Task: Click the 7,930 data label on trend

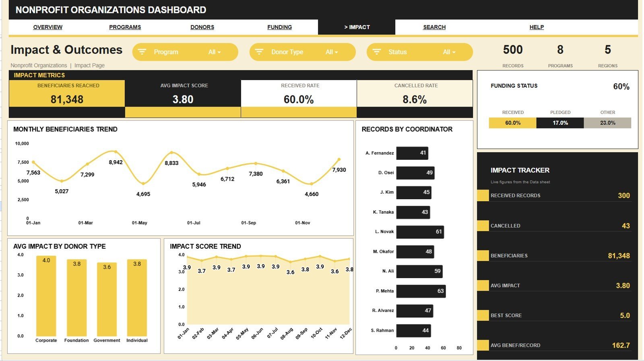Action: (x=339, y=170)
